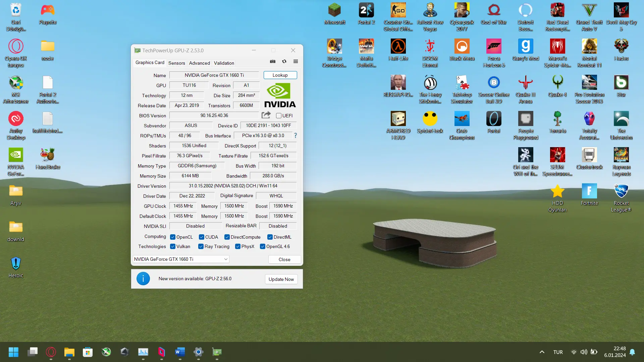This screenshot has width=644, height=362.
Task: Select the Terraria desktop icon
Action: click(x=557, y=122)
